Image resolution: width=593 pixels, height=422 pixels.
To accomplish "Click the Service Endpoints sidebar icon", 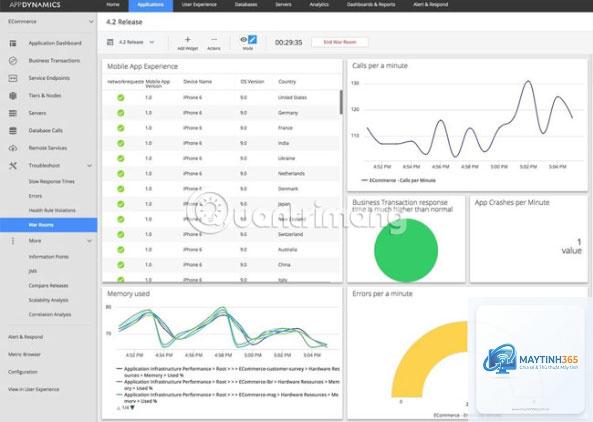I will (x=13, y=78).
